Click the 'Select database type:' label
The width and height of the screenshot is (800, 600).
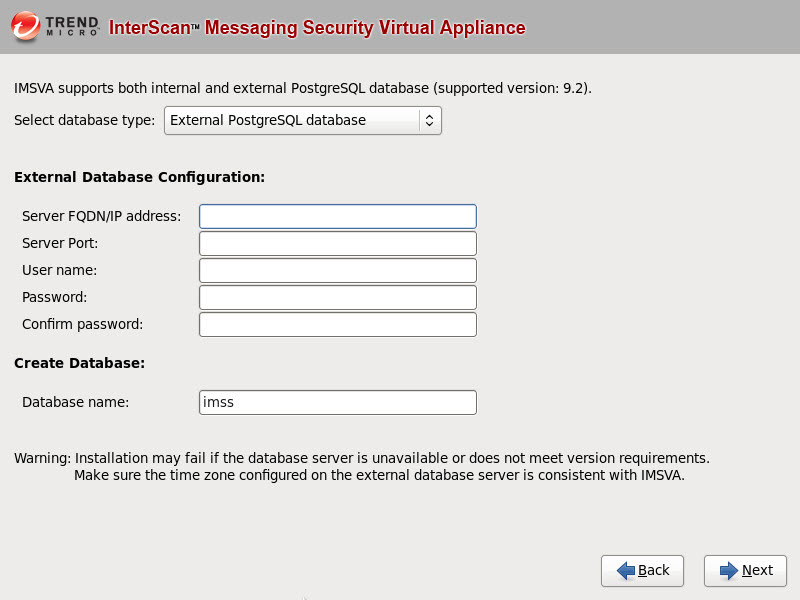point(84,120)
